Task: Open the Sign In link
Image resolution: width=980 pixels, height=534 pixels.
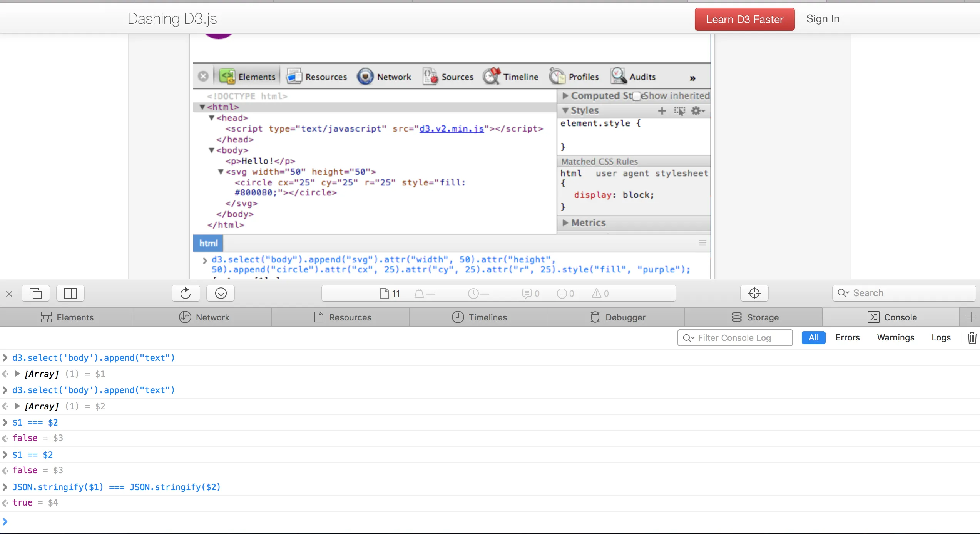Action: coord(823,19)
